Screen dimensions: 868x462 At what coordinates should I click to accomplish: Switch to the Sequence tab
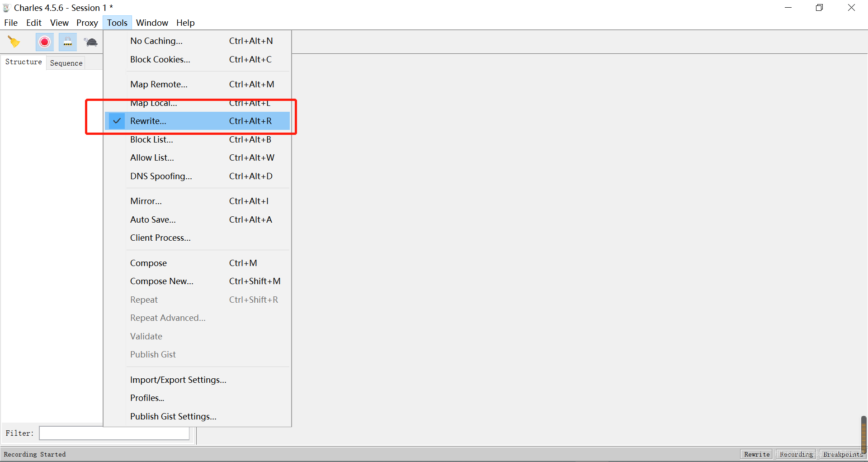click(x=66, y=63)
